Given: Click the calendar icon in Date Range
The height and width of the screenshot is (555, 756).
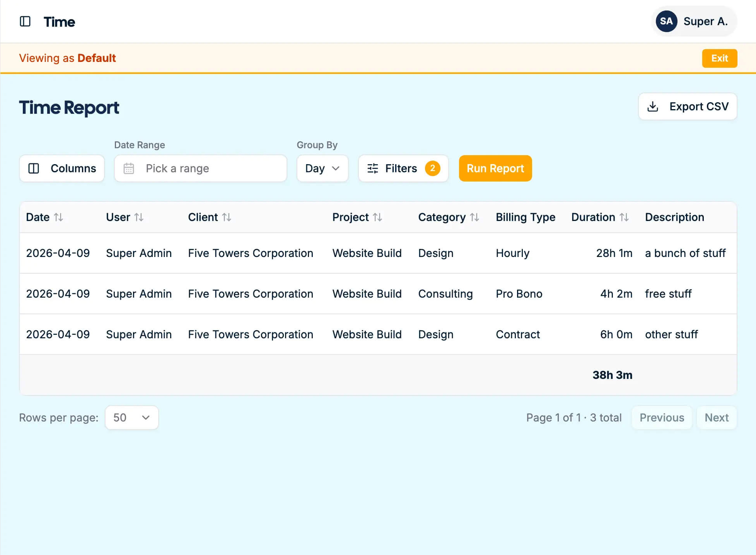Looking at the screenshot, I should [129, 168].
